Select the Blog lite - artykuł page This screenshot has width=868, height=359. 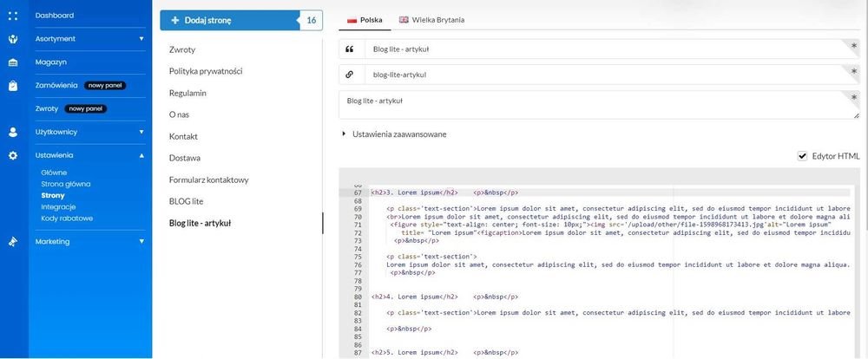tap(200, 224)
